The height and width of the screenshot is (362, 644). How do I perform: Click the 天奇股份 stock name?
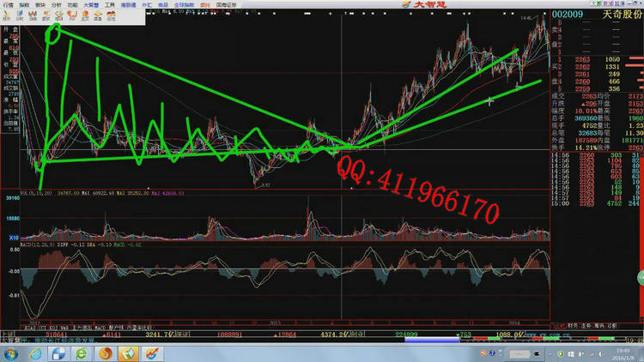click(x=620, y=15)
